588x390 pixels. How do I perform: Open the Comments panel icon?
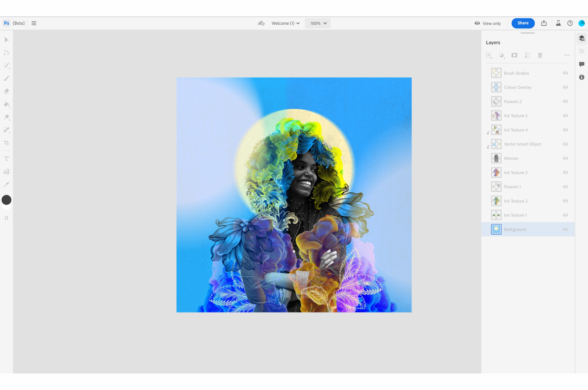point(582,64)
